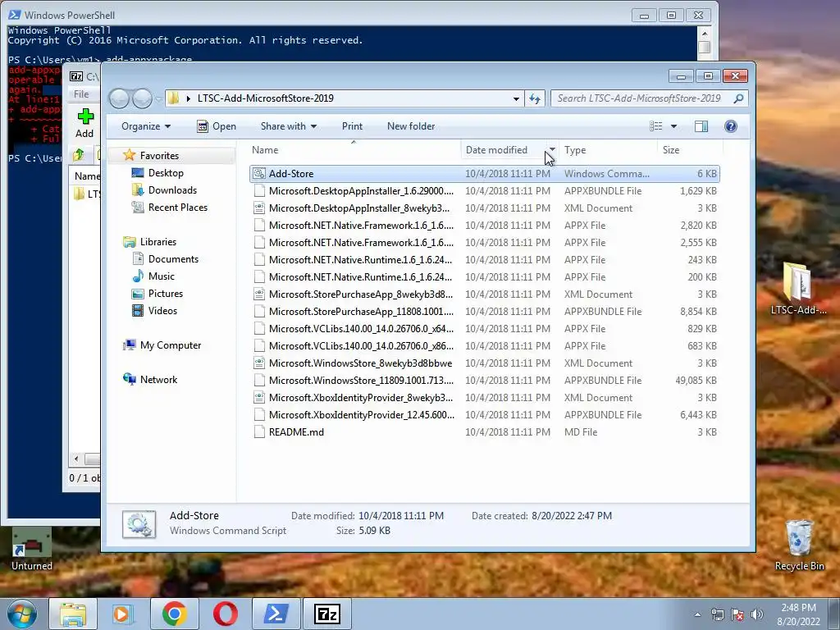Sort files by the Type column

pos(608,150)
